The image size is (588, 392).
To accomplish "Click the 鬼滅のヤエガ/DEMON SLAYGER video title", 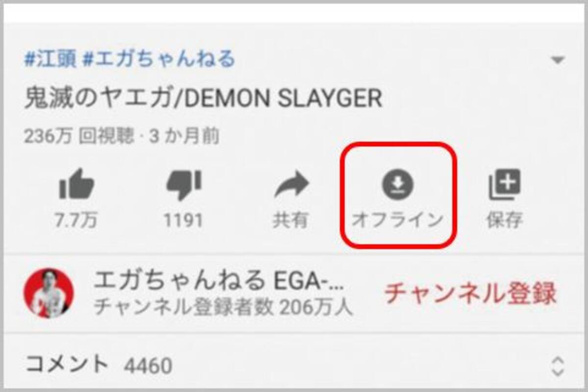I will (203, 99).
